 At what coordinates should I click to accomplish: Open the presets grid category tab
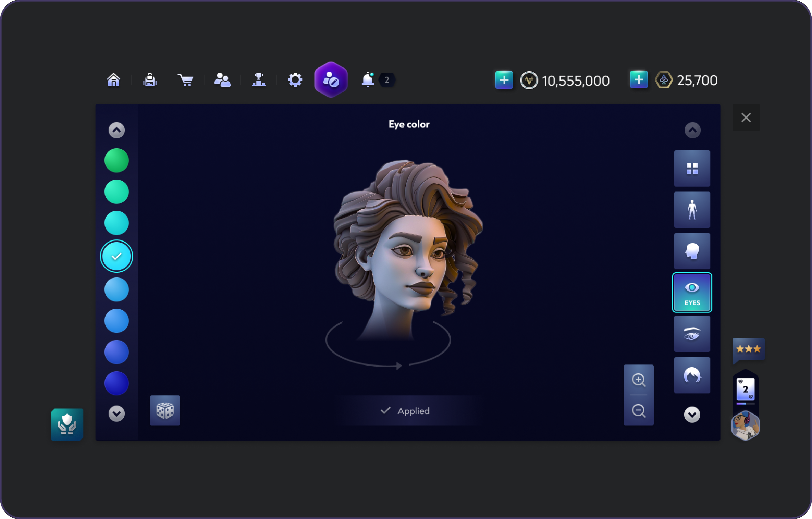coord(692,168)
